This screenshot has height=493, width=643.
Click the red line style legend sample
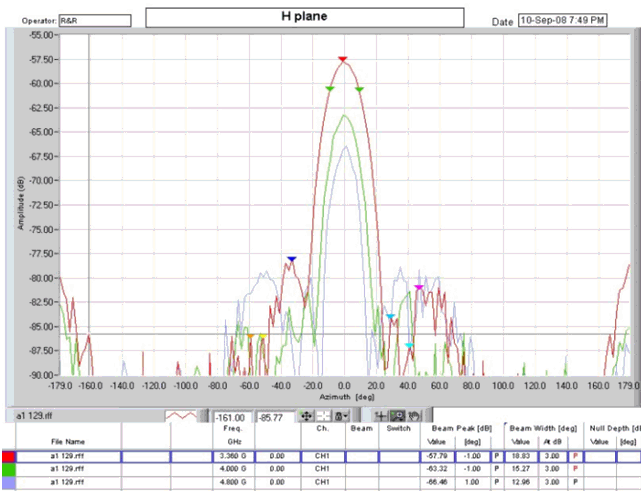[181, 415]
